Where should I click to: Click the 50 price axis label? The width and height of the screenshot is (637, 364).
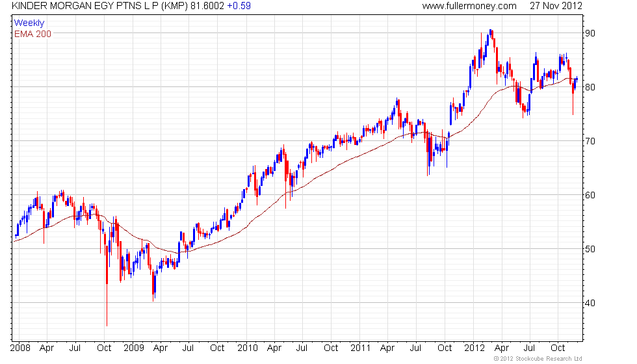pyautogui.click(x=590, y=248)
